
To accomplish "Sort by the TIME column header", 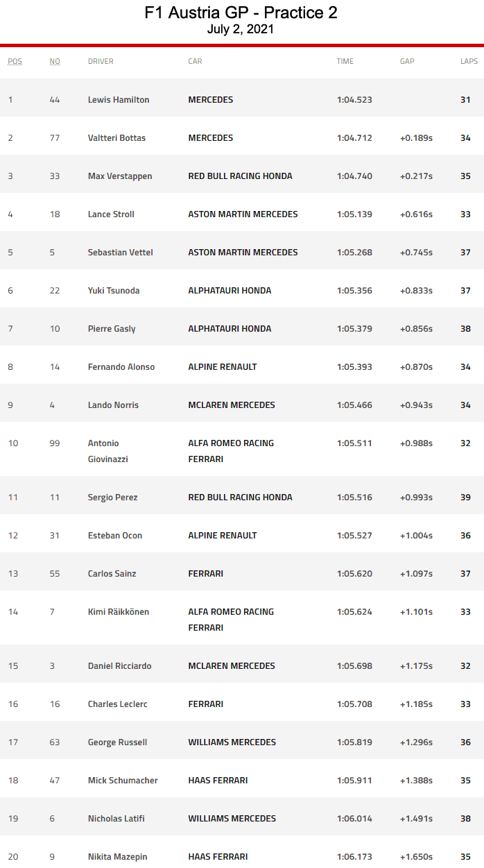I will (x=345, y=61).
